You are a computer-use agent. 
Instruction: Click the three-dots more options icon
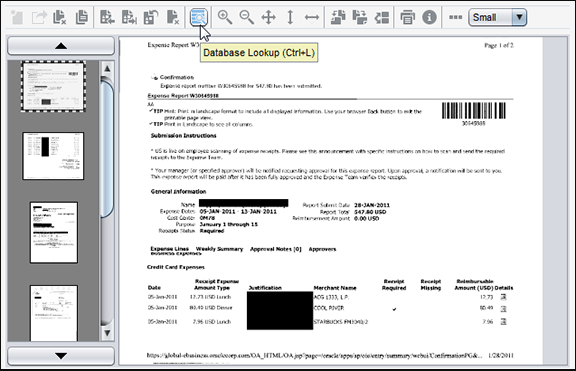tap(456, 17)
